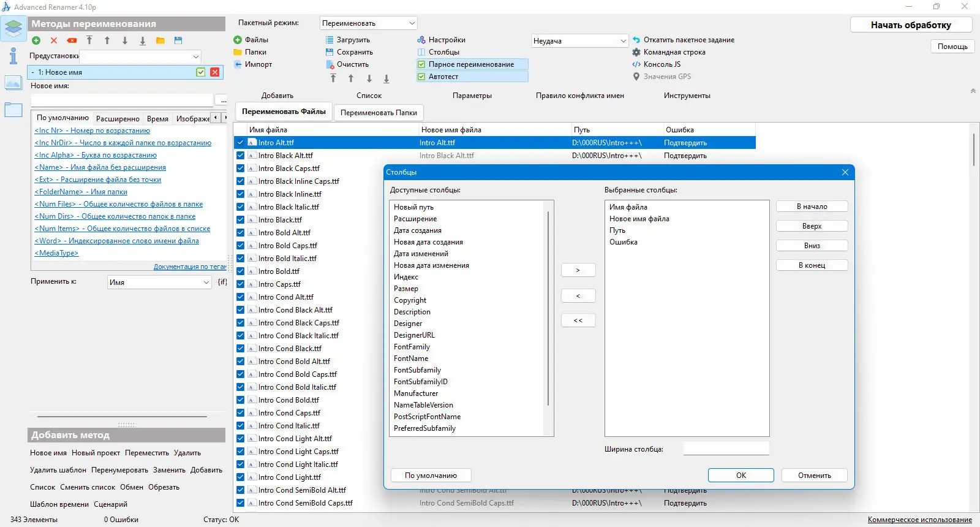Open the file information sidebar icon
Image resolution: width=980 pixels, height=527 pixels.
(13, 56)
